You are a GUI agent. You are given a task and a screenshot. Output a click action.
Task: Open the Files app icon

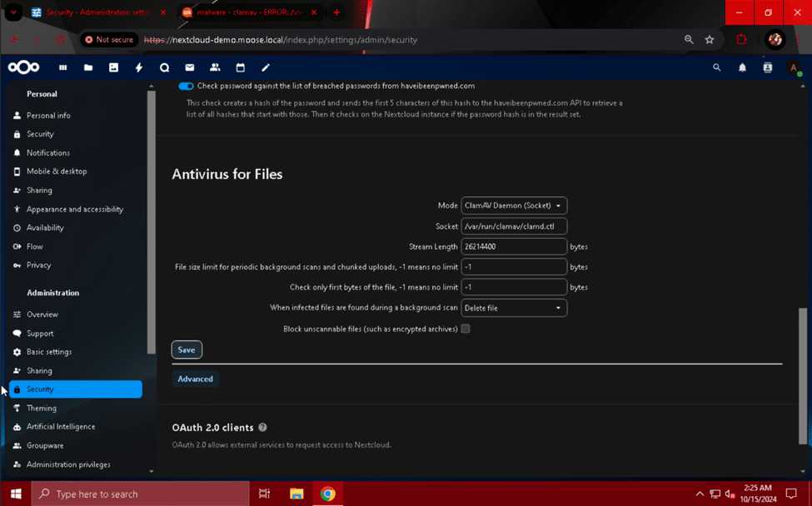click(88, 67)
